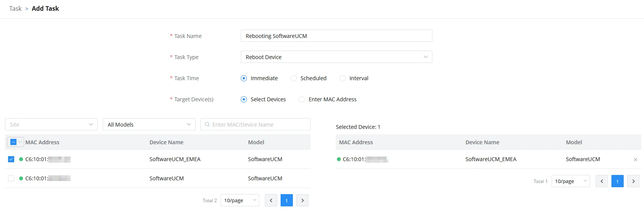Open the Task Type dropdown
Image resolution: width=644 pixels, height=211 pixels.
pos(337,57)
